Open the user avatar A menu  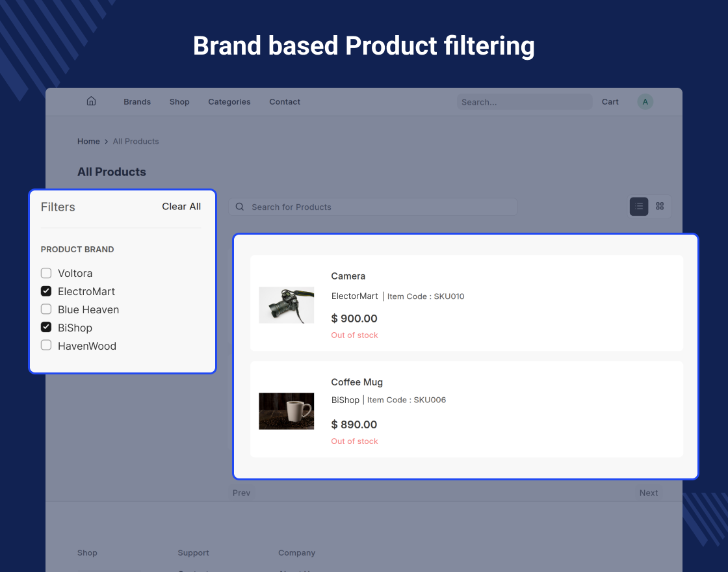pos(645,101)
